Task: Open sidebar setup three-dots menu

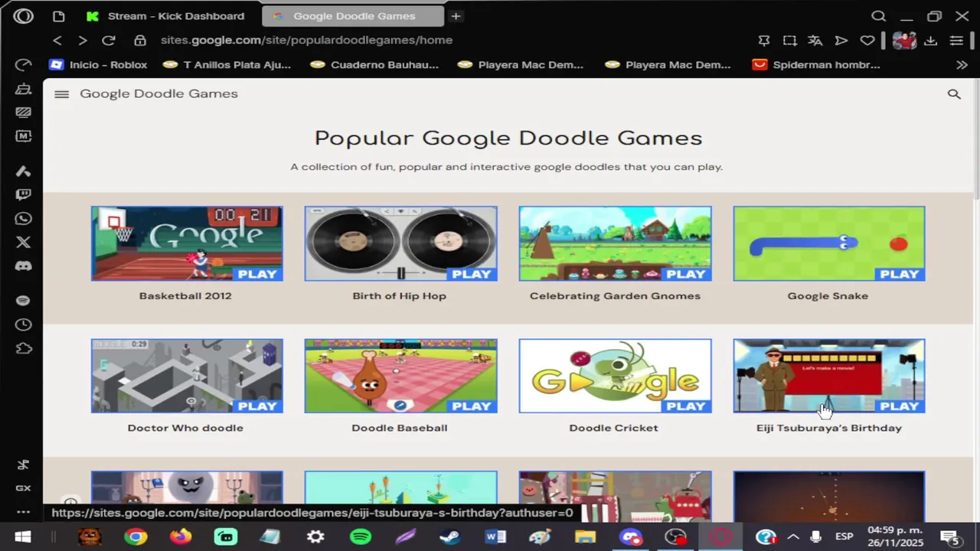Action: coord(23,512)
